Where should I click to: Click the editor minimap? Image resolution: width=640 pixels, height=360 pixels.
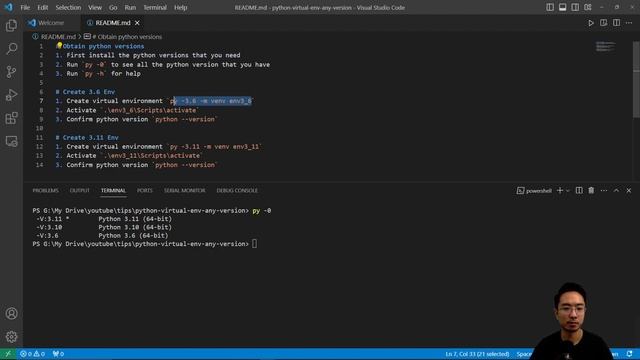pos(605,47)
